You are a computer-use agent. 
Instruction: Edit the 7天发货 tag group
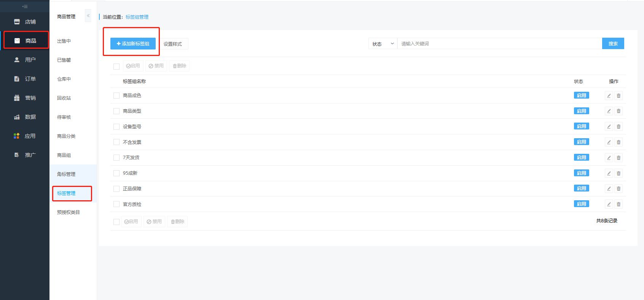point(609,158)
